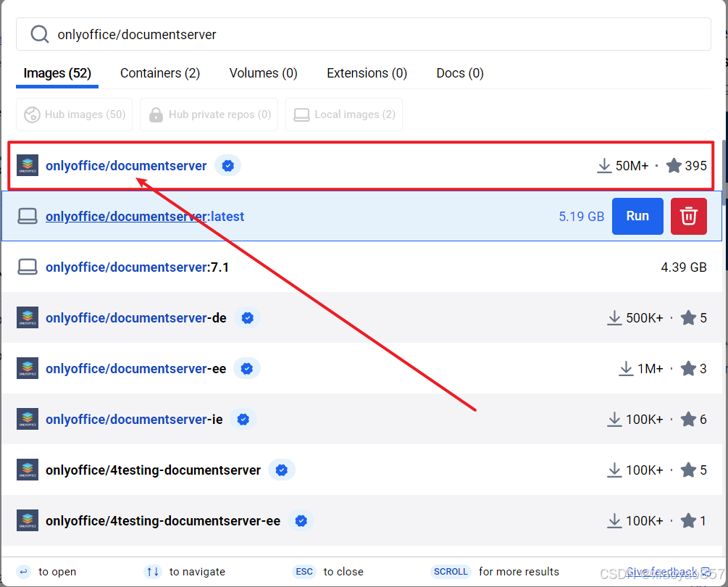Click the onlyoffice/documentserver-ie repository logo
The width and height of the screenshot is (728, 587).
click(x=28, y=419)
